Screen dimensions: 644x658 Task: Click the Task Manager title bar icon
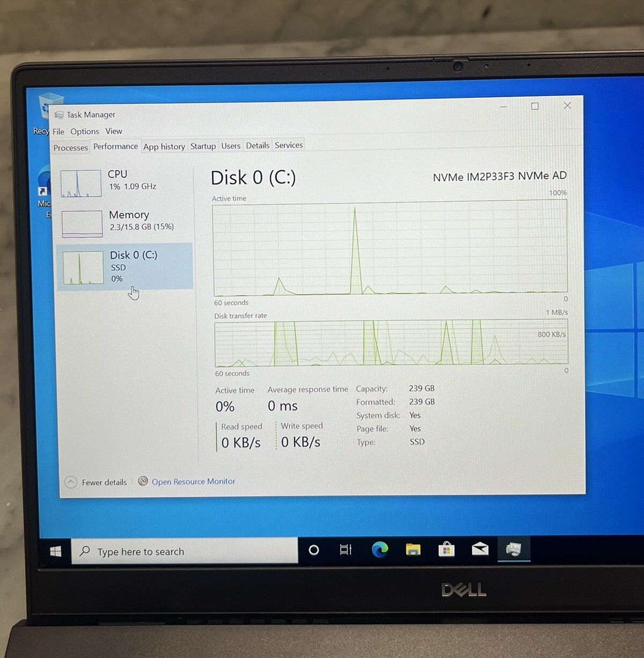[59, 115]
